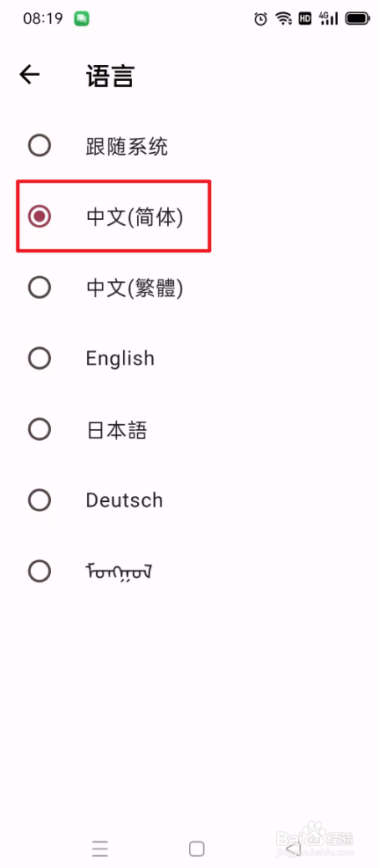Screen dimensions: 379x868
Task: Tap the 4G signal strength icon
Action: coord(329,18)
